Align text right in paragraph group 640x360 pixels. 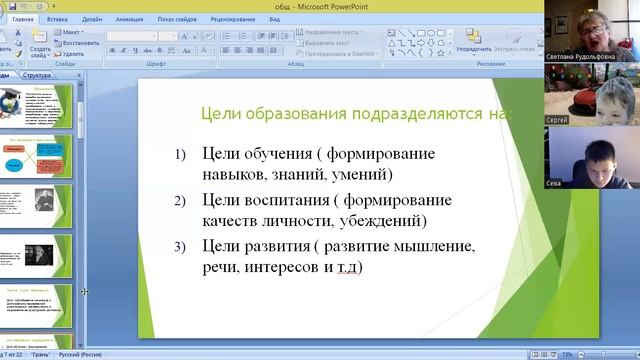(249, 50)
